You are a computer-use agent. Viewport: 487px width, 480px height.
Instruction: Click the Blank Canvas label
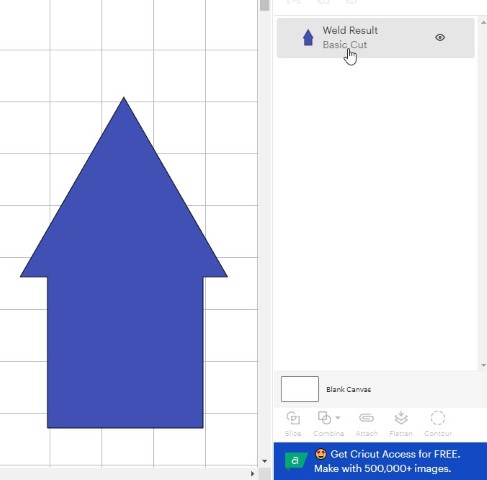(x=348, y=389)
